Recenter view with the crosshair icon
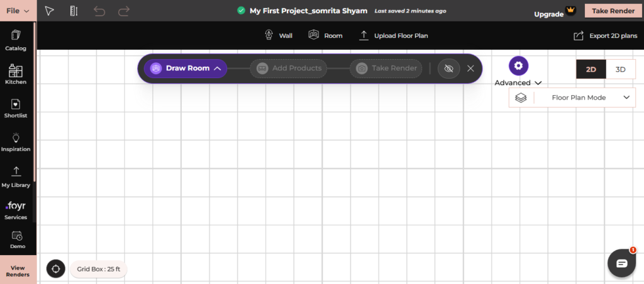The width and height of the screenshot is (644, 284). [56, 269]
